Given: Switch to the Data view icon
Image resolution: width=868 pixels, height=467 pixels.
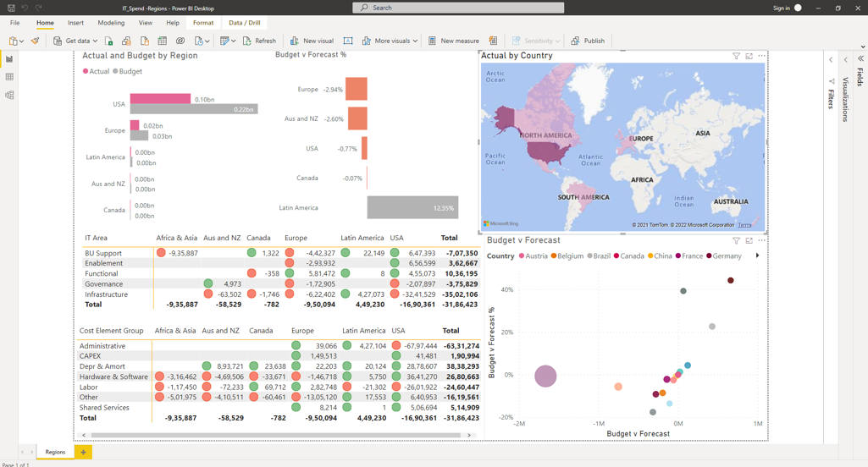Looking at the screenshot, I should [x=9, y=77].
